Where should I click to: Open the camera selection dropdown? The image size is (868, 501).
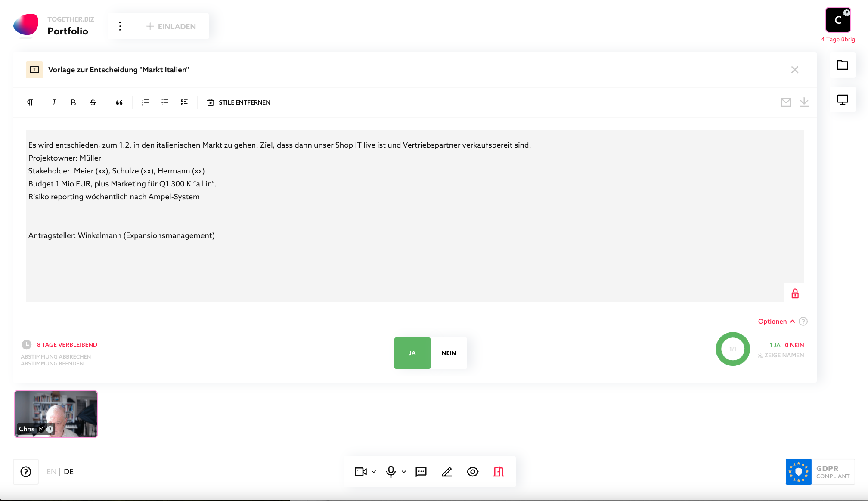tap(374, 472)
